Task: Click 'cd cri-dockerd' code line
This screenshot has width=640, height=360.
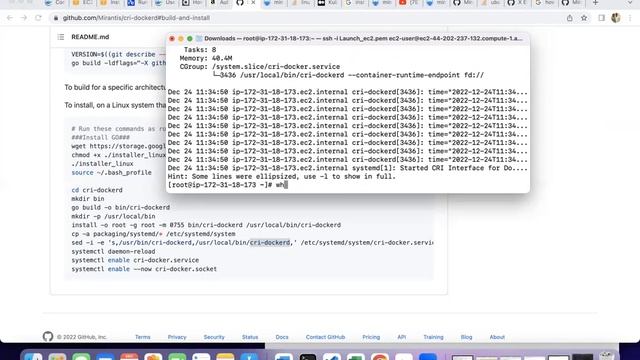Action: point(97,190)
